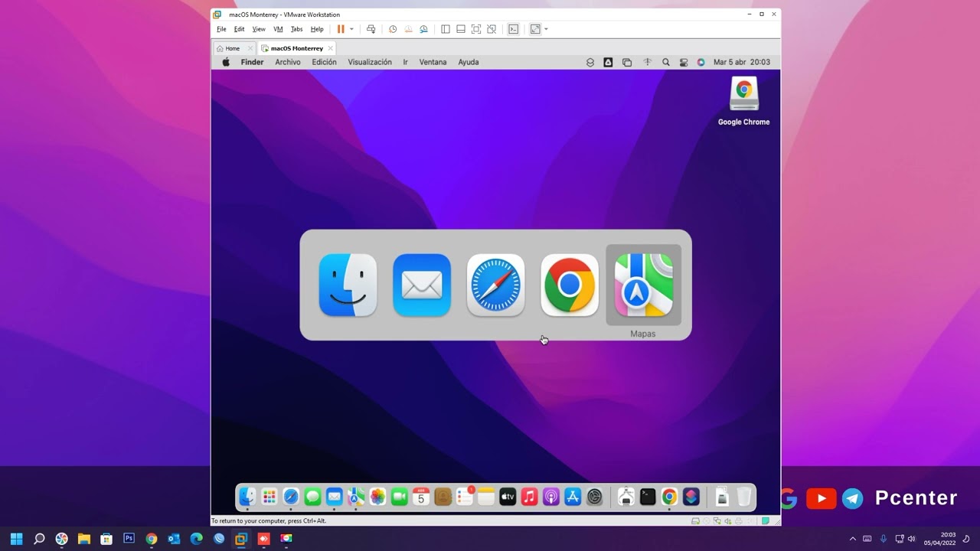Open System Preferences from the Dock
Viewport: 980px width, 551px height.
pyautogui.click(x=594, y=497)
